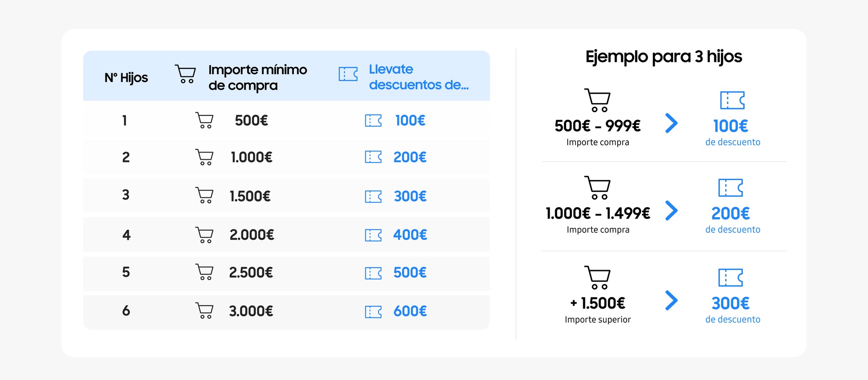Click the blue chevron after 500€ - 999€
The height and width of the screenshot is (380, 868).
point(672,123)
